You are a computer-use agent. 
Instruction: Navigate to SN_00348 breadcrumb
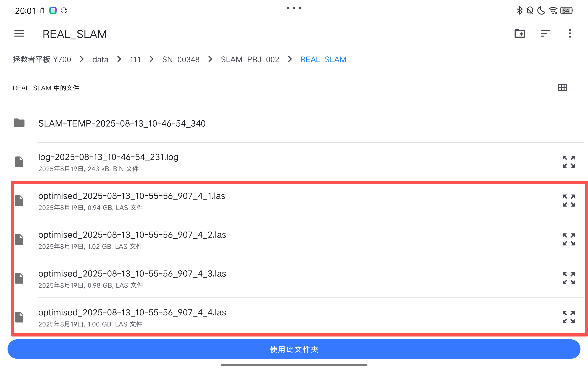click(x=181, y=59)
